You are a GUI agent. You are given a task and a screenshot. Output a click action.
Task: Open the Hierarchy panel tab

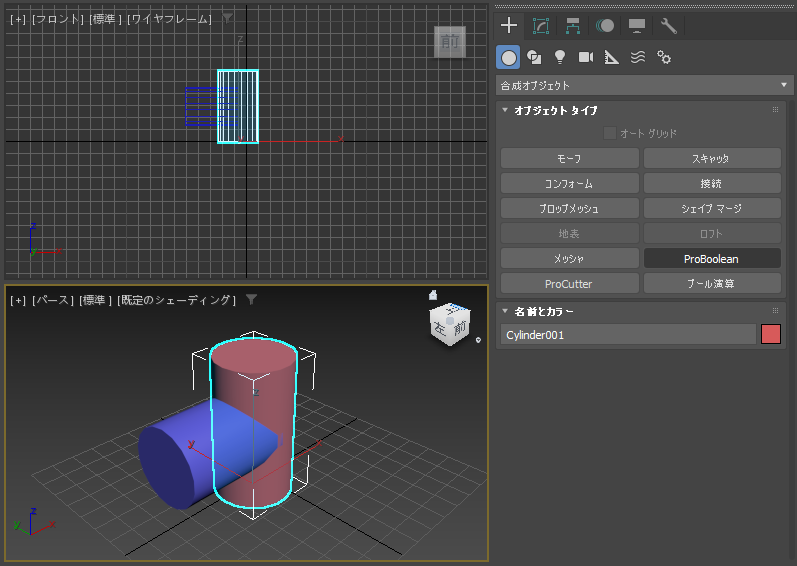click(573, 25)
